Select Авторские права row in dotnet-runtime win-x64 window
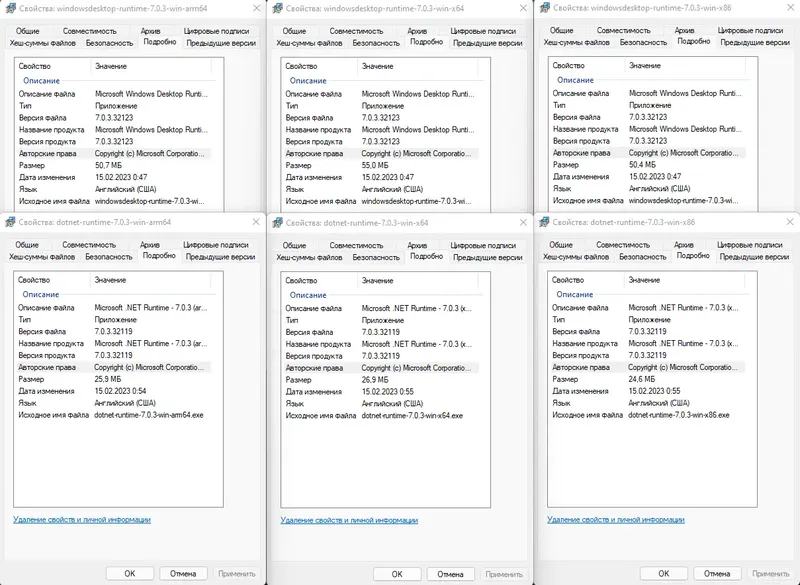Screen dimensions: 800x585 (x=380, y=368)
